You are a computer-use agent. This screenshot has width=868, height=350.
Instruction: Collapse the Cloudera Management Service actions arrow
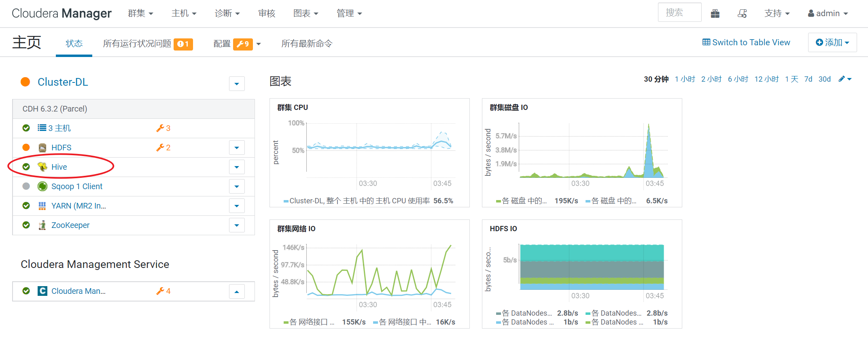237,291
